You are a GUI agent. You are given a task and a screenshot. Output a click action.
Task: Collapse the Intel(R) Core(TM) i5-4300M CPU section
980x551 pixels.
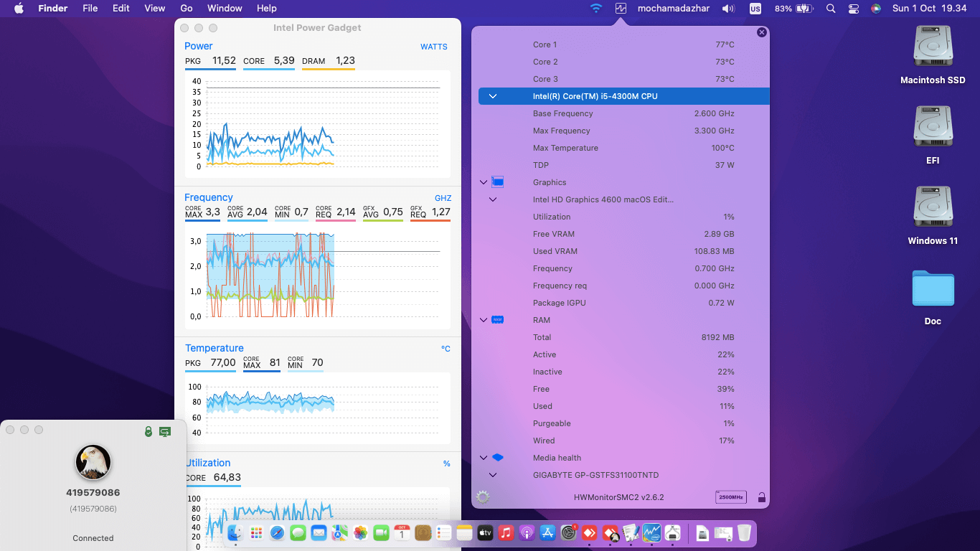[492, 95]
